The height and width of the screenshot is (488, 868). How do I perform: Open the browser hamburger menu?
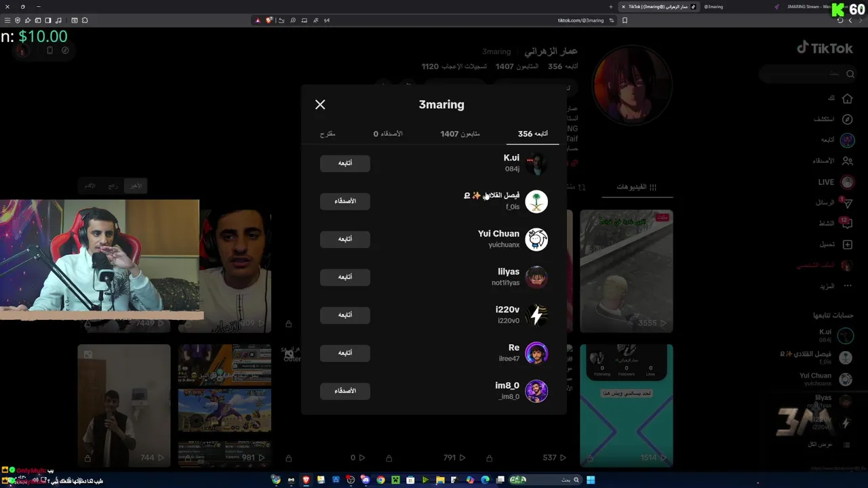tap(7, 20)
